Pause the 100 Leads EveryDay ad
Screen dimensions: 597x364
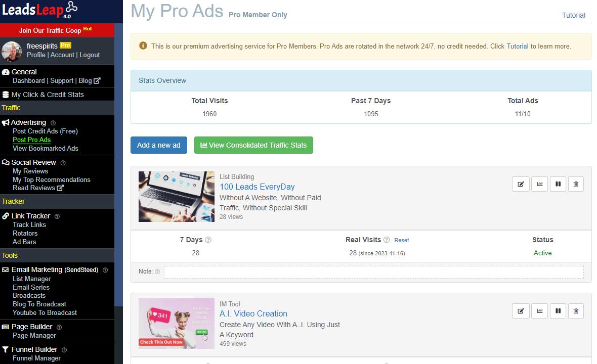pyautogui.click(x=558, y=184)
